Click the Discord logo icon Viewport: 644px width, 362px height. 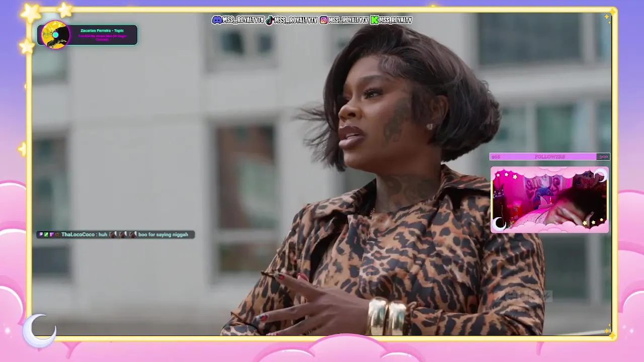click(x=217, y=20)
